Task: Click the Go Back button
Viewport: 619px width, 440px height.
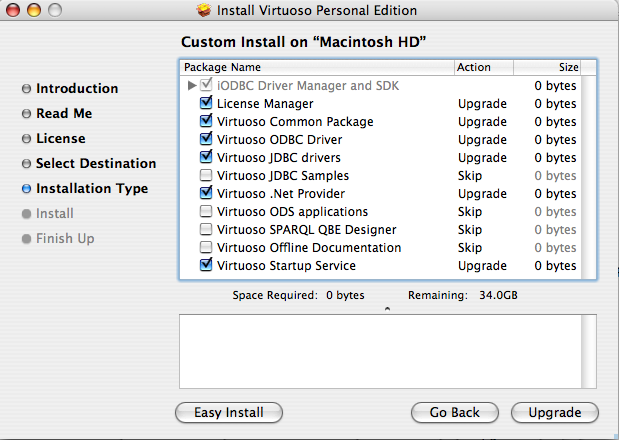Action: click(455, 412)
